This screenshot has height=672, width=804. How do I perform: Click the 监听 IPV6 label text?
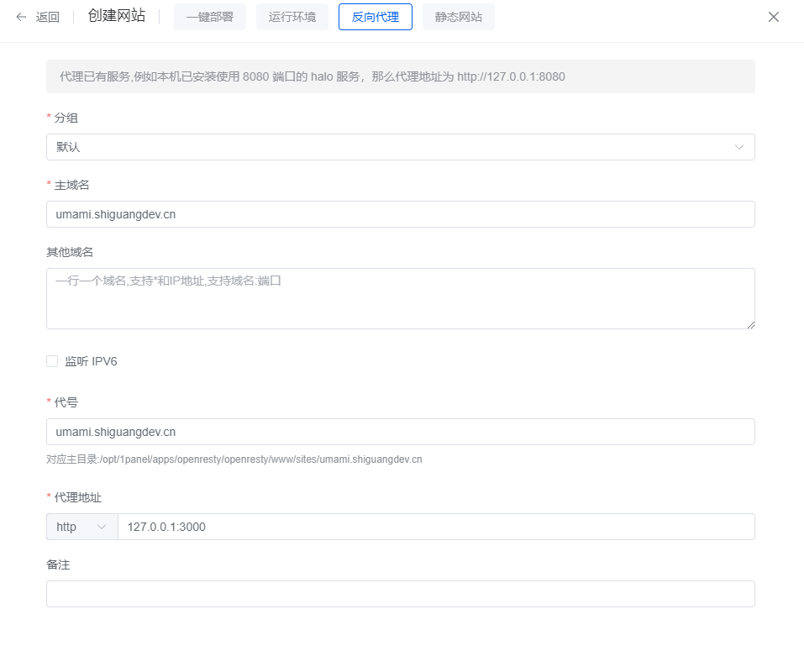pyautogui.click(x=91, y=361)
